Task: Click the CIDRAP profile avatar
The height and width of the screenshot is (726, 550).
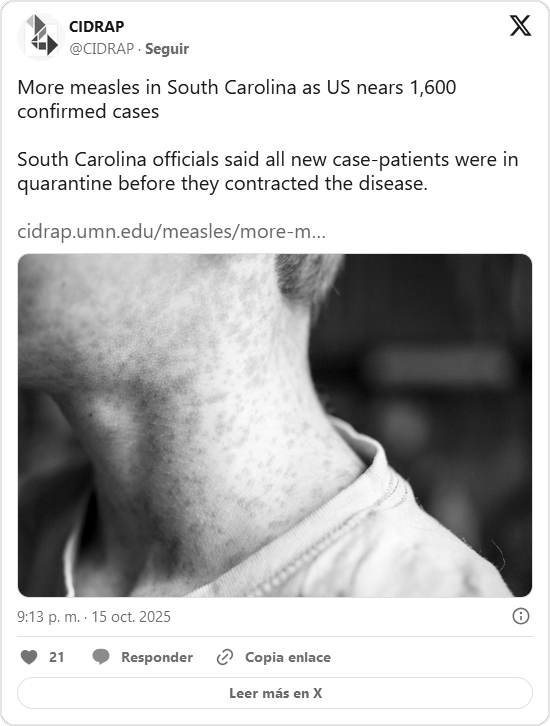Action: click(x=41, y=37)
